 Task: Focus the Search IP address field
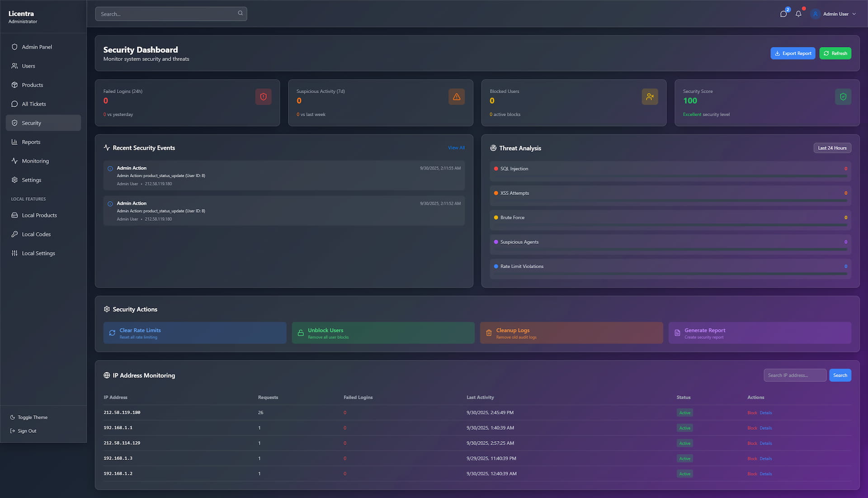[x=794, y=375]
